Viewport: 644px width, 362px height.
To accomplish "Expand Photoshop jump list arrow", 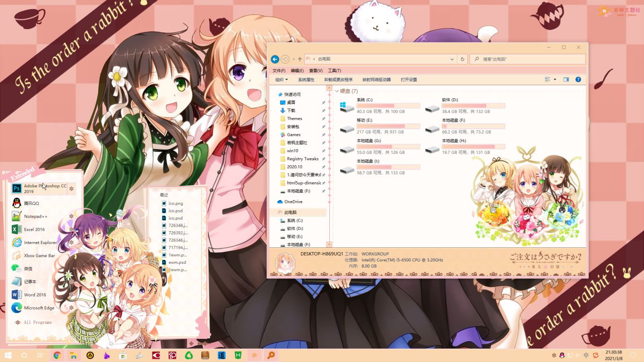I will tap(71, 189).
